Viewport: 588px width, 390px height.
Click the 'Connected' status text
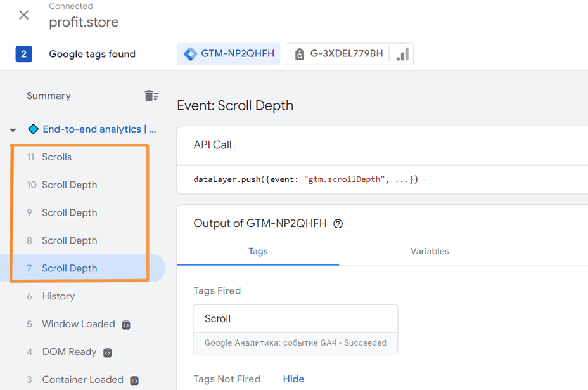pos(71,6)
